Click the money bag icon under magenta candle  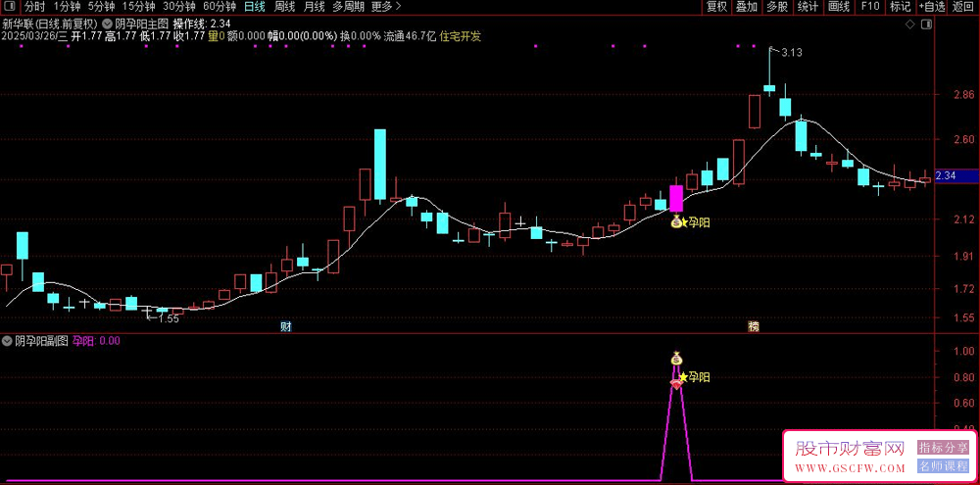click(x=676, y=220)
